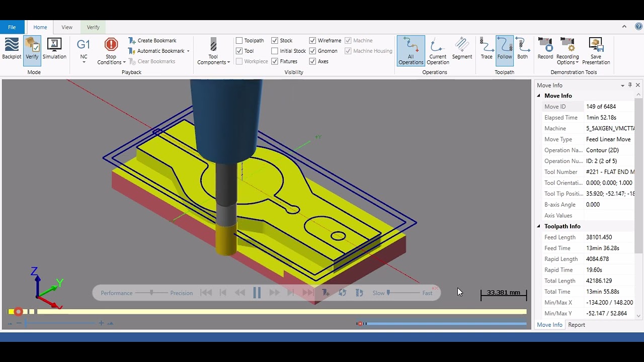
Task: Click the Recording Options icon
Action: click(568, 45)
